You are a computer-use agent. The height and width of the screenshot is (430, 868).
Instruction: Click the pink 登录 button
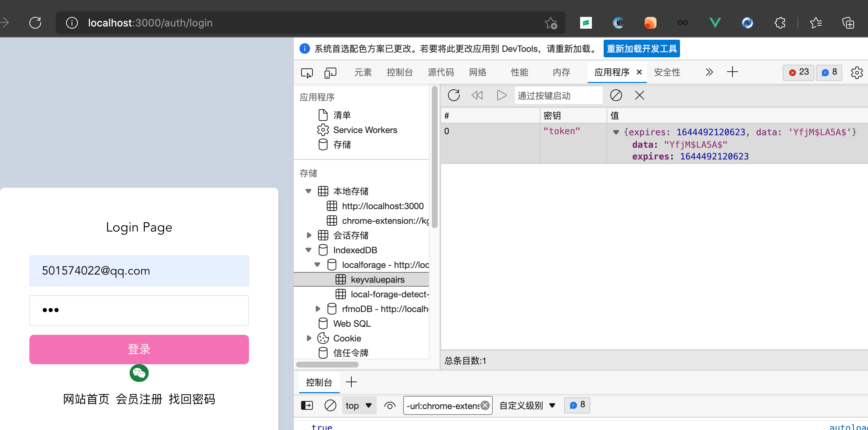(139, 349)
